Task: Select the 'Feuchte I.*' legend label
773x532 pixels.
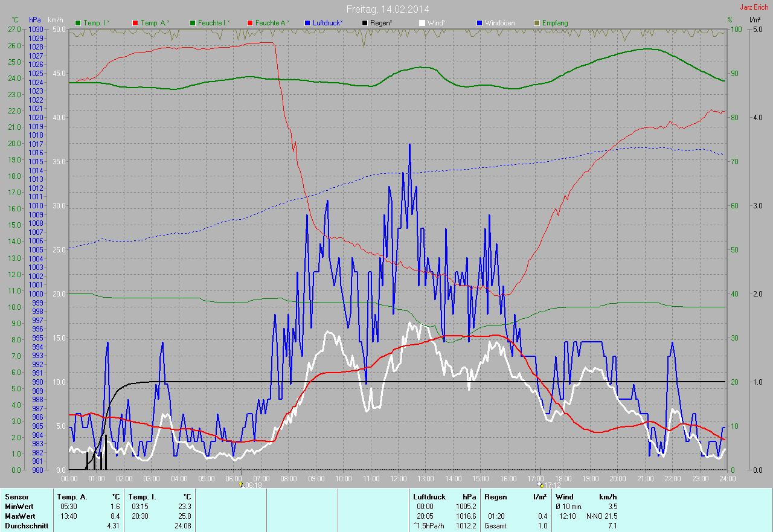Action: 214,23
